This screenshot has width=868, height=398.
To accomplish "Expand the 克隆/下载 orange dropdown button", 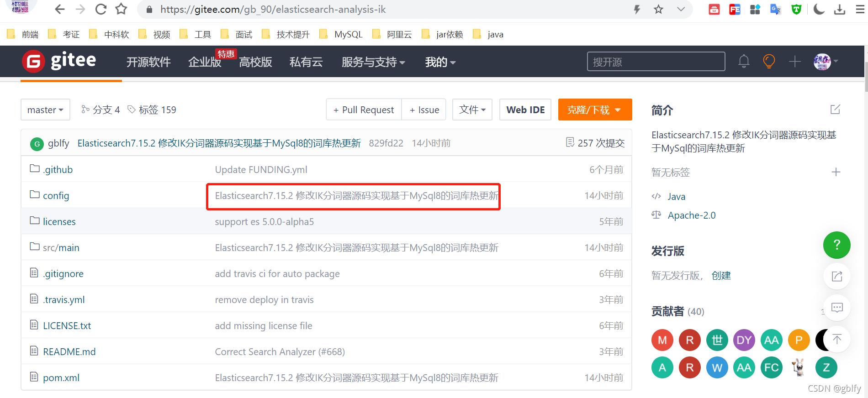I will tap(595, 110).
